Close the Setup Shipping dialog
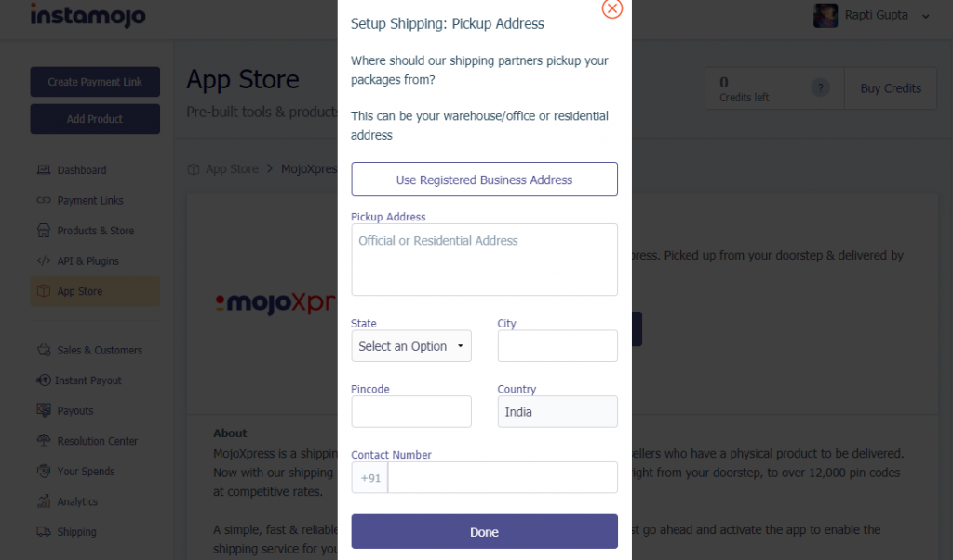This screenshot has height=560, width=953. point(611,8)
